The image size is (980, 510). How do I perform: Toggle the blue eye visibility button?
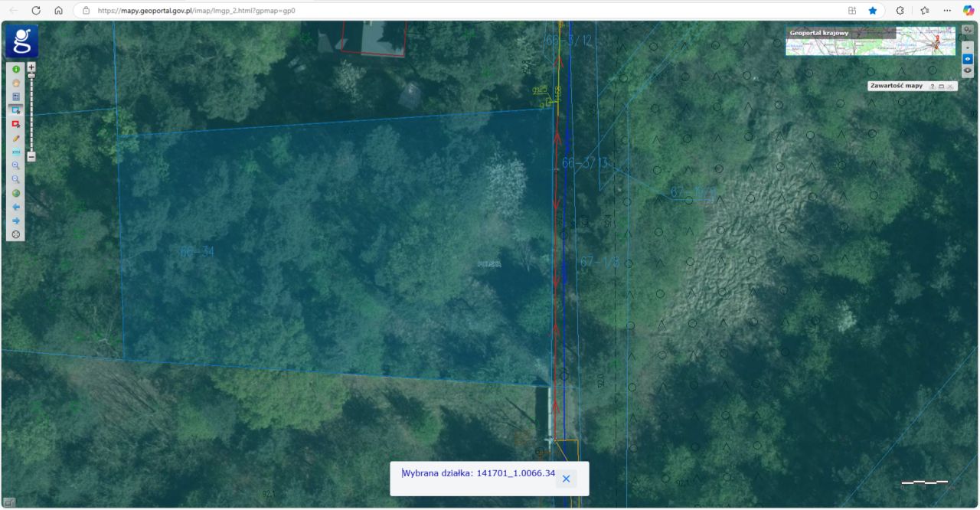point(968,59)
